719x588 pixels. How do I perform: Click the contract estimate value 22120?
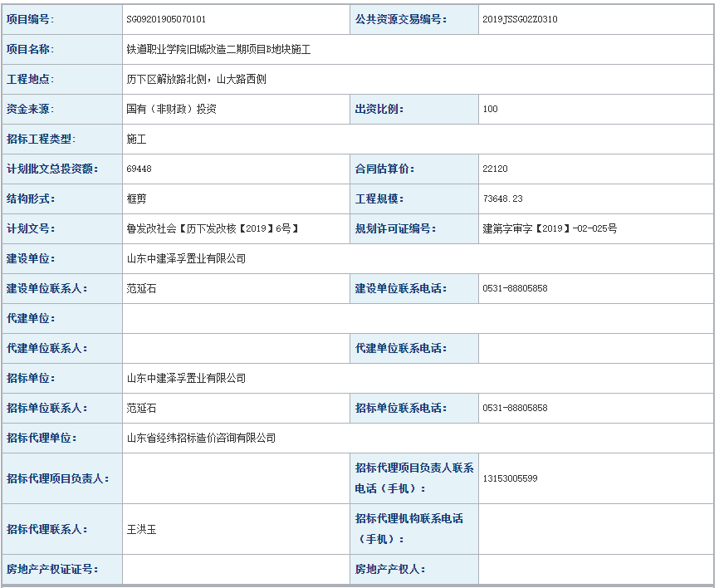click(495, 169)
